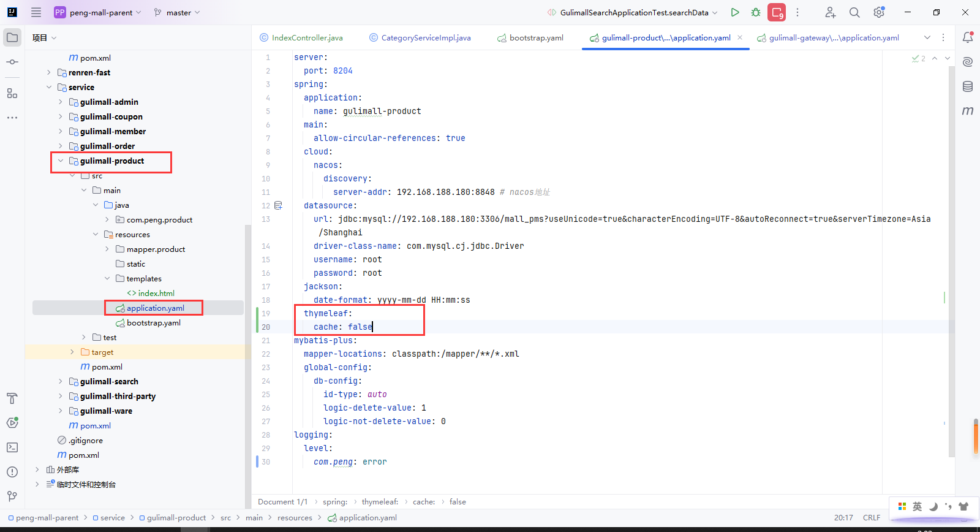
Task: Click the 英 input method tray icon
Action: point(917,506)
